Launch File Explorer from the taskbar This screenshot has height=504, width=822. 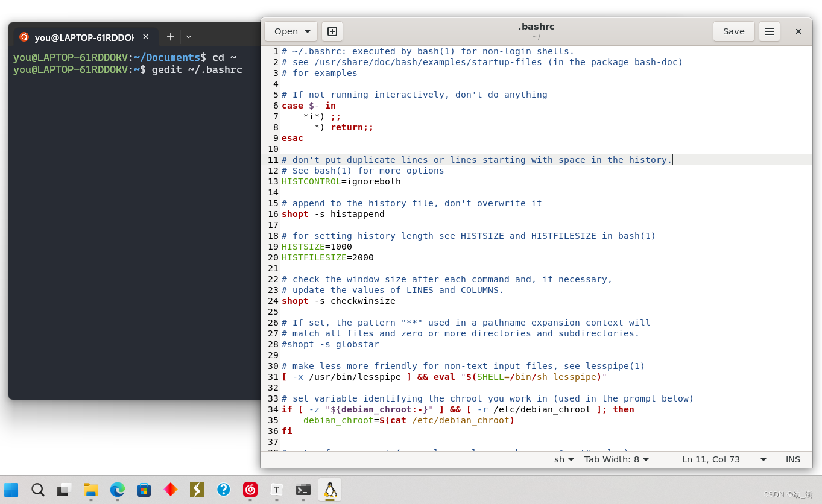pos(91,490)
